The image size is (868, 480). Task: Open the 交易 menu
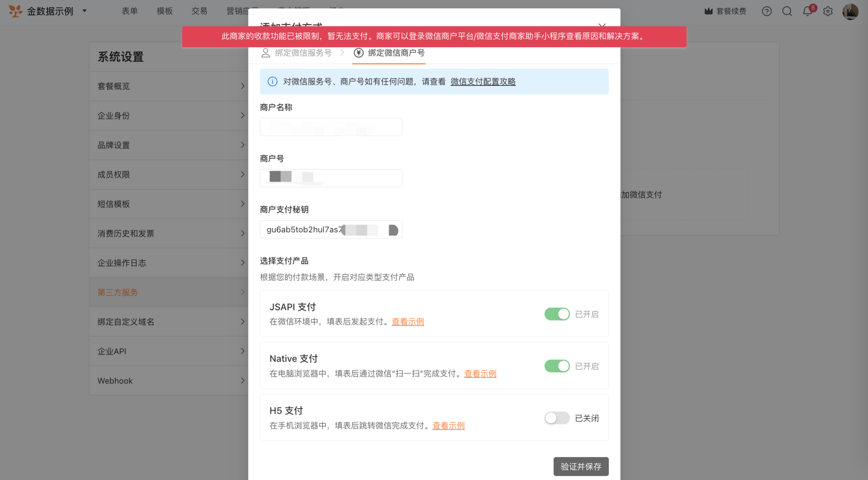point(200,11)
